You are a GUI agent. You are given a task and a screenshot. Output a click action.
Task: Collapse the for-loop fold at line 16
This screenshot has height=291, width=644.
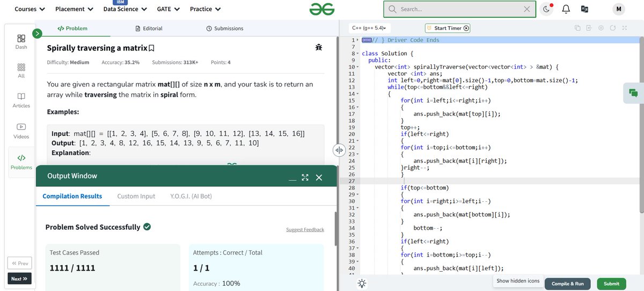[x=357, y=107]
